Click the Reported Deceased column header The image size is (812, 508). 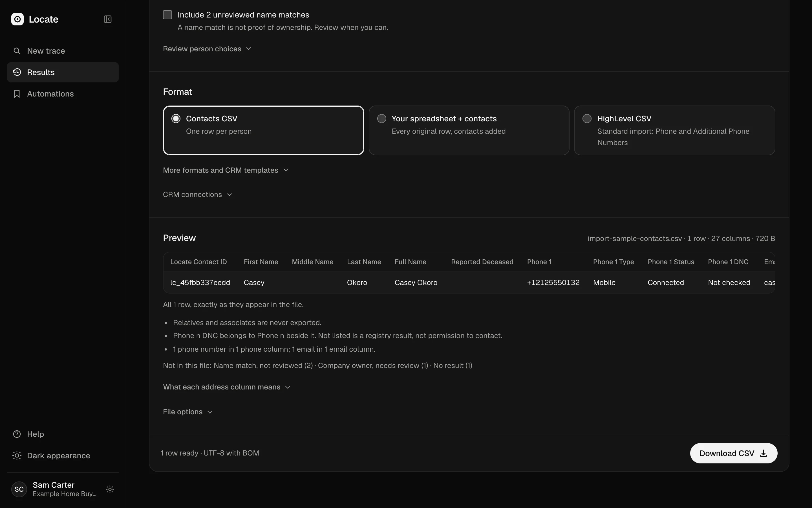click(x=482, y=262)
